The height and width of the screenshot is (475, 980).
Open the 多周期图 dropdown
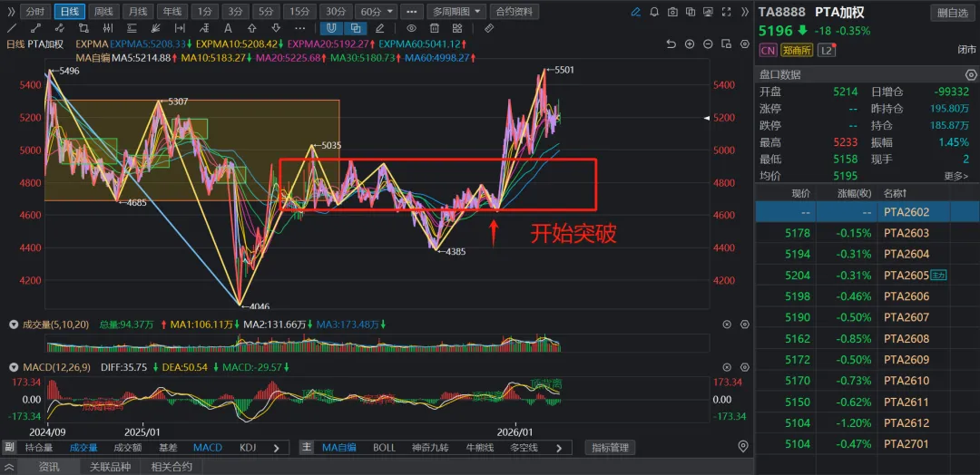coord(456,11)
